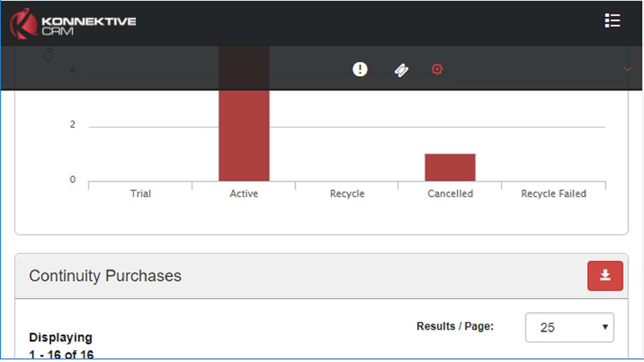Open the alert exclamation icon
The height and width of the screenshot is (362, 644).
coord(360,69)
